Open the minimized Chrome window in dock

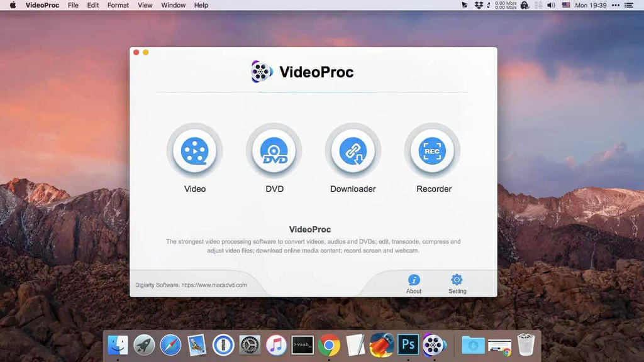[499, 346]
